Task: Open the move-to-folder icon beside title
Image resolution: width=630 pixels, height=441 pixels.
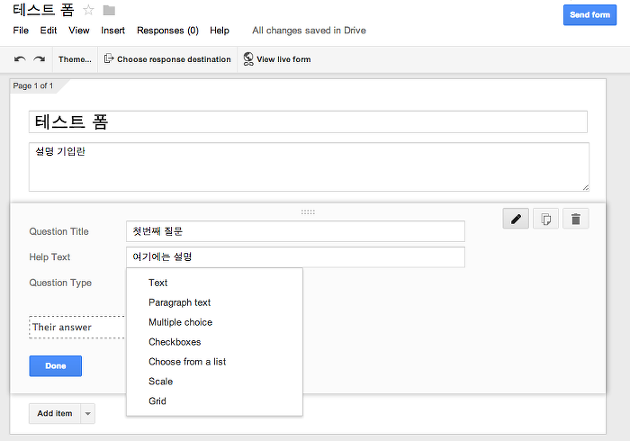Action: [109, 10]
